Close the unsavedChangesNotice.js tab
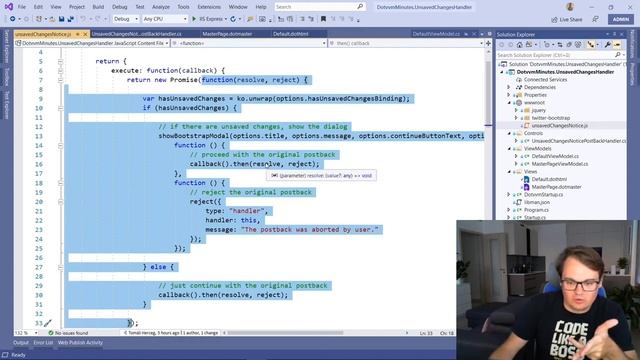 (85, 34)
